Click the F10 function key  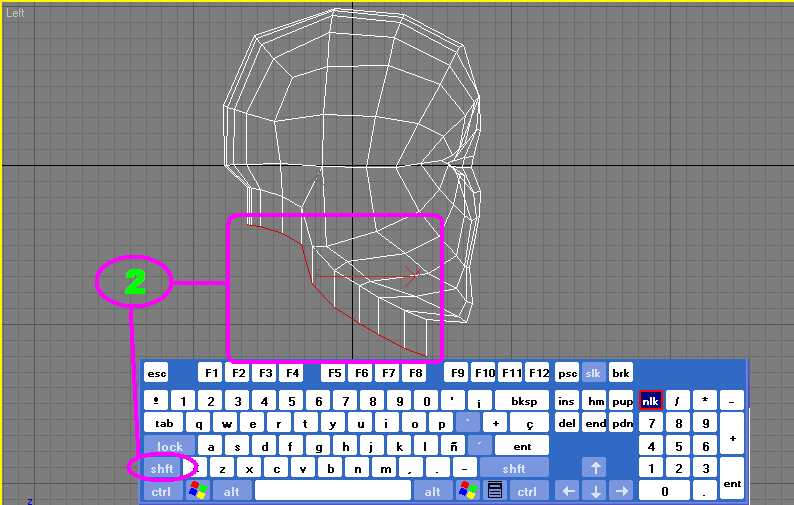tap(485, 373)
